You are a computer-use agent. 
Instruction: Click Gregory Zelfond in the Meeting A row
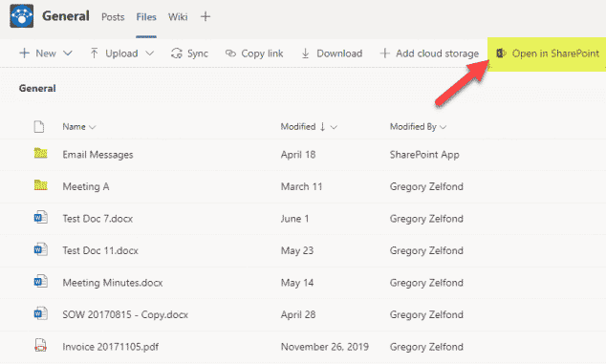426,186
